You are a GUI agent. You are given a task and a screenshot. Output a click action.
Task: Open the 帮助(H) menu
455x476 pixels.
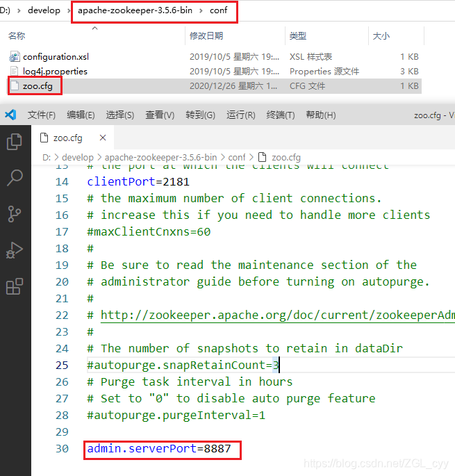click(321, 115)
